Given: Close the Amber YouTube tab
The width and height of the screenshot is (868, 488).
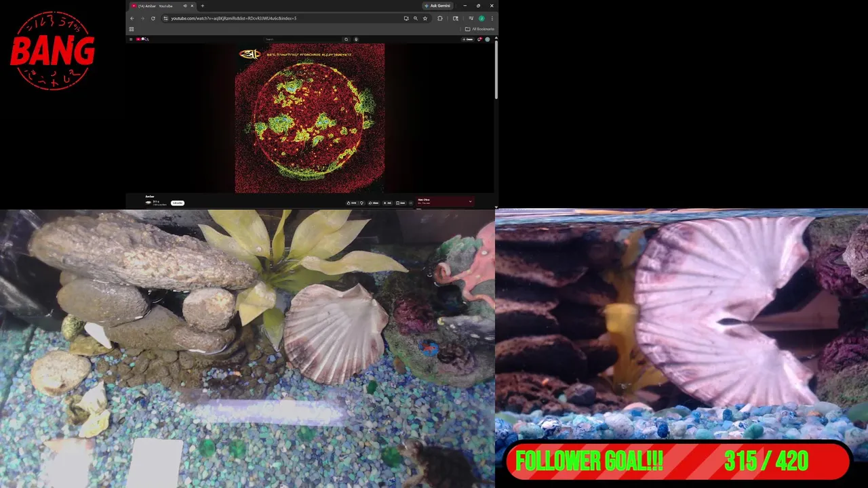Looking at the screenshot, I should coord(192,5).
